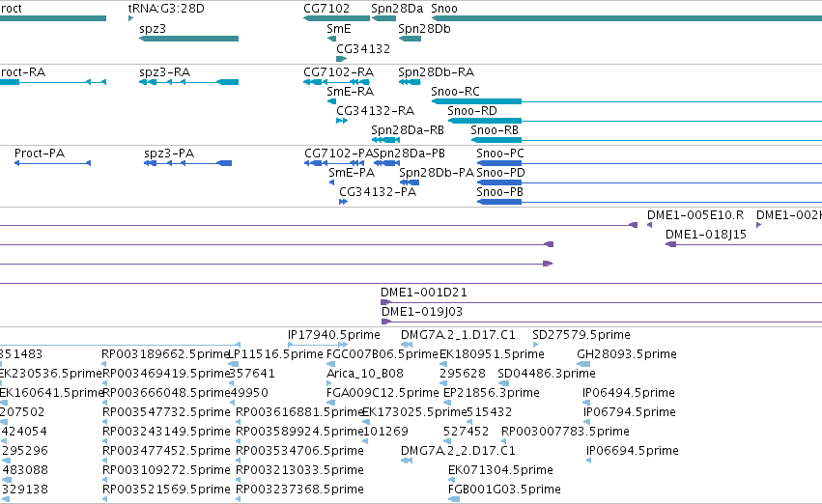Click the CG34132 gene label
Image resolution: width=822 pixels, height=504 pixels.
[x=363, y=48]
